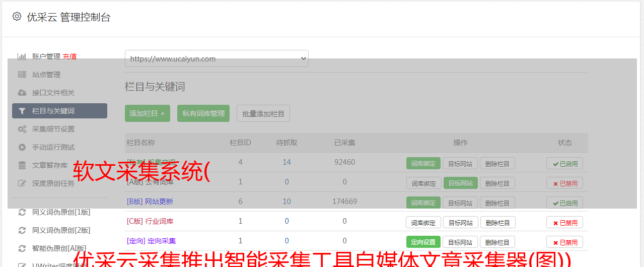Open 同义词伪原创[2版] tool
This screenshot has height=267, width=644.
[x=61, y=230]
